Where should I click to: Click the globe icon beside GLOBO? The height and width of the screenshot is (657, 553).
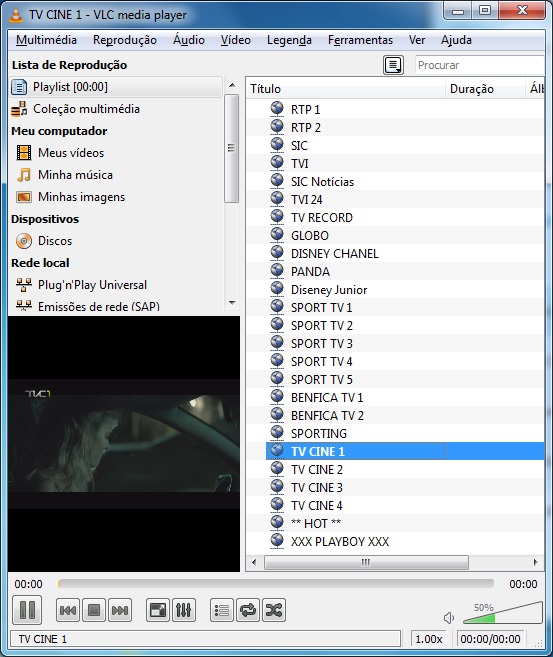[277, 235]
